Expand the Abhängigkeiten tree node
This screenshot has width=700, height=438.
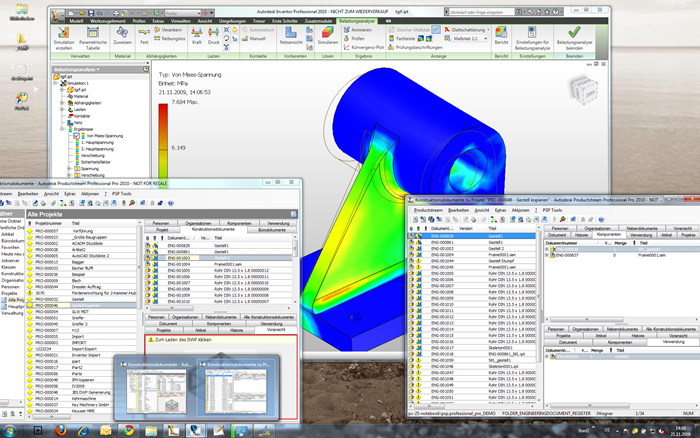62,103
